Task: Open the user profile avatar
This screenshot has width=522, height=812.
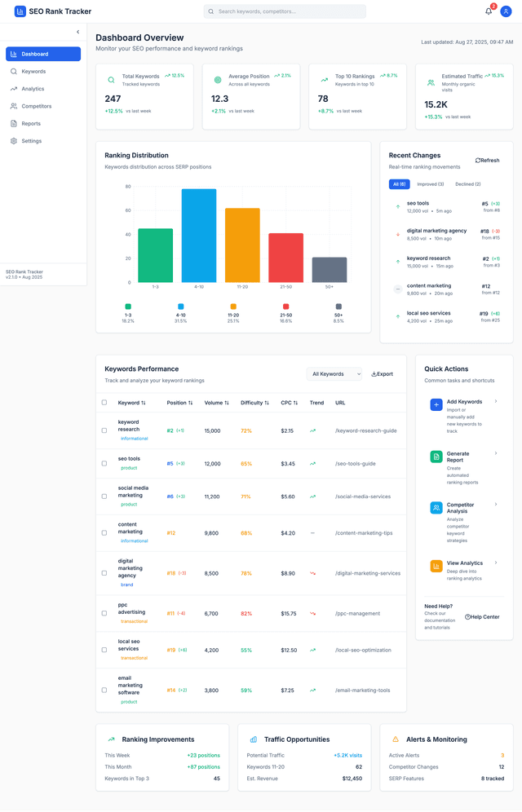Action: 507,11
